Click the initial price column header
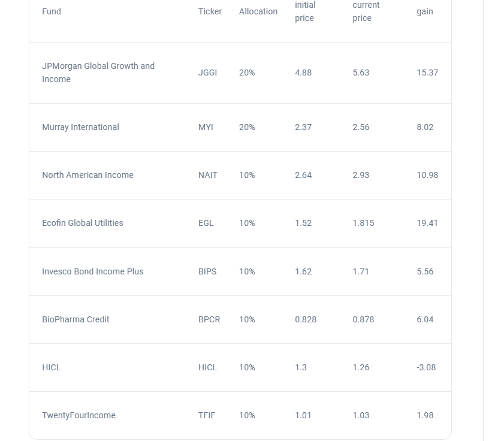The image size is (504, 441). [x=305, y=11]
